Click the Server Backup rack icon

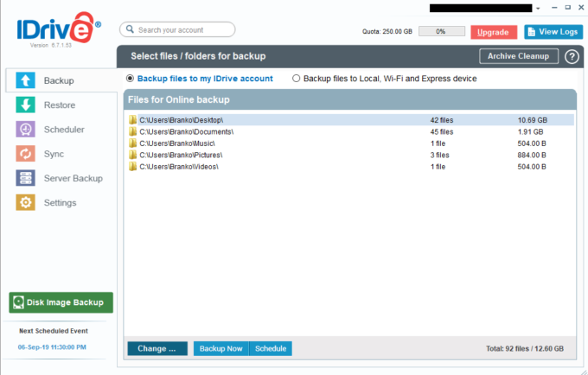(x=25, y=178)
